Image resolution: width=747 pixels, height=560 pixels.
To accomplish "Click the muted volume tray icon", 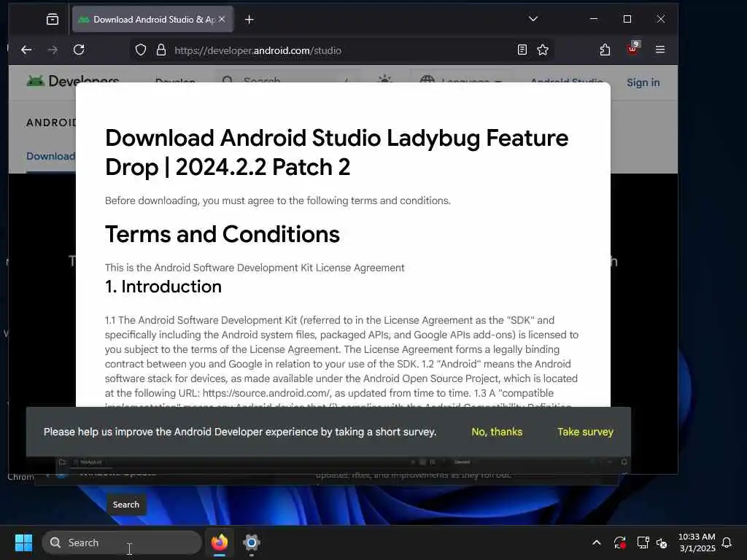I will tap(662, 542).
